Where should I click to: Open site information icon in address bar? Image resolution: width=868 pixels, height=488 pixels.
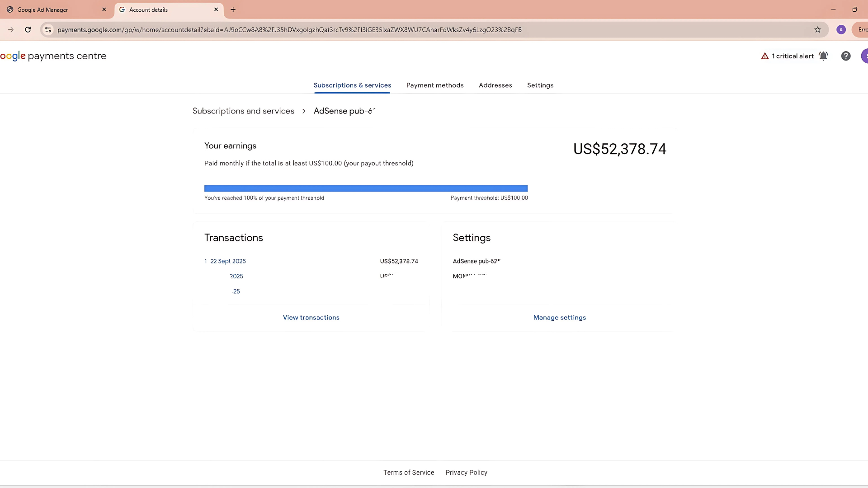coord(48,30)
